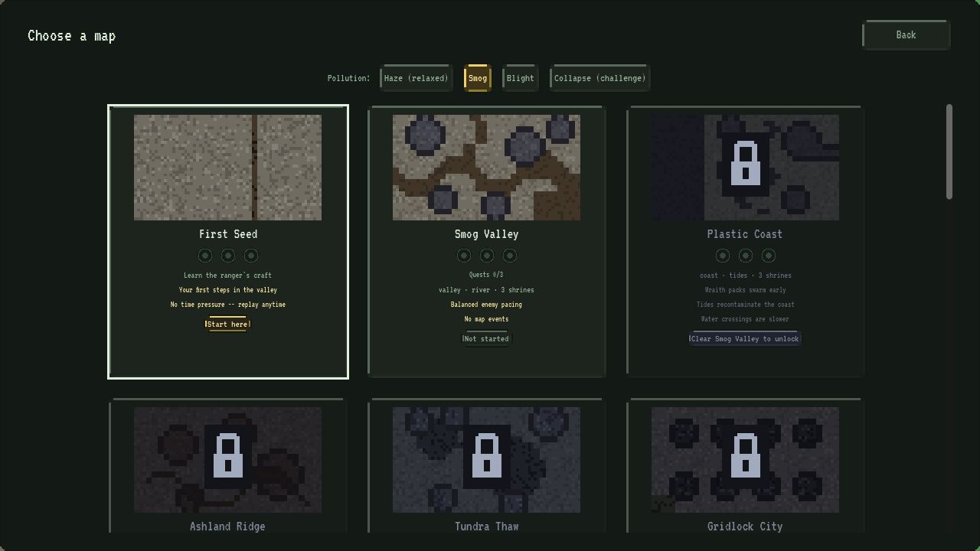
Task: Select the Smog Valley title text
Action: tap(486, 234)
